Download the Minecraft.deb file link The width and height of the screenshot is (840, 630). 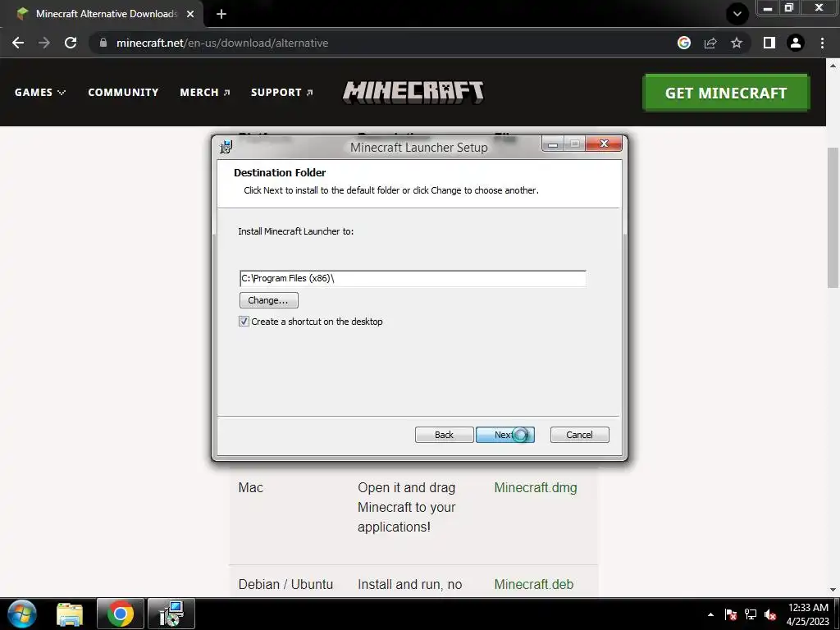[x=533, y=584]
